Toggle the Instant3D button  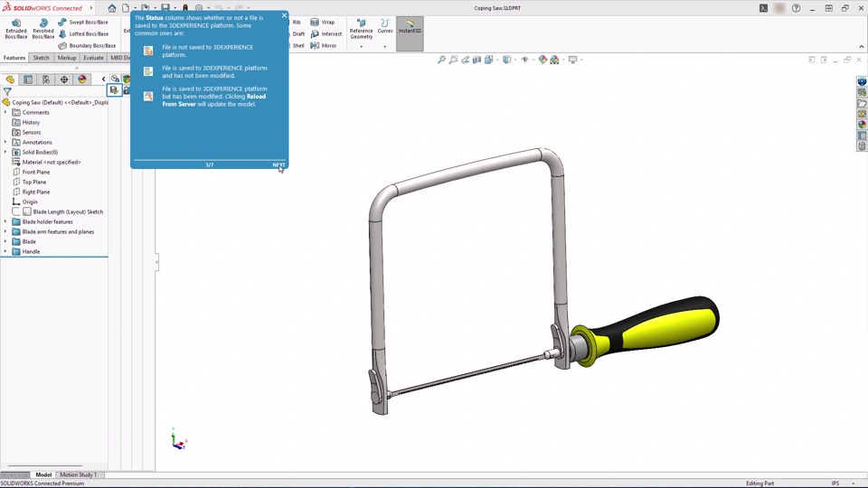(x=410, y=33)
